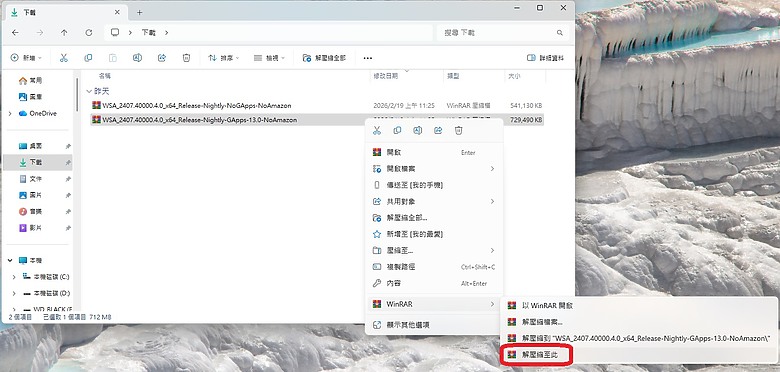Screen dimensions: 780x372
Task: Click the share icon in the toolbar
Action: click(162, 58)
